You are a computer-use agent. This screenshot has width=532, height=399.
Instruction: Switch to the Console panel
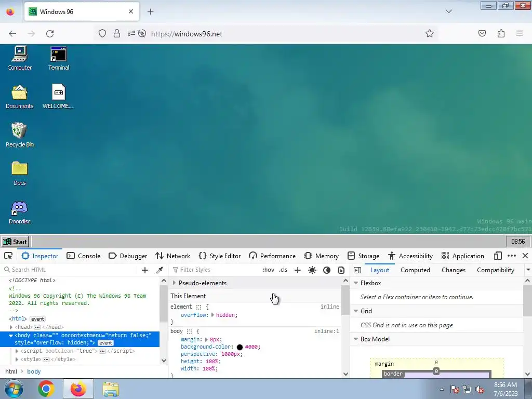tap(84, 256)
